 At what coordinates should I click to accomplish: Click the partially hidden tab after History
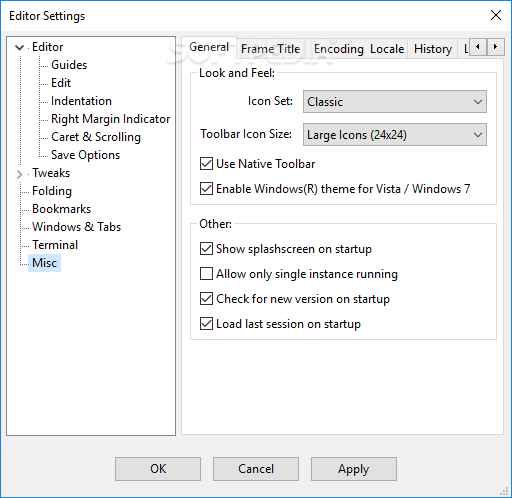[x=465, y=49]
